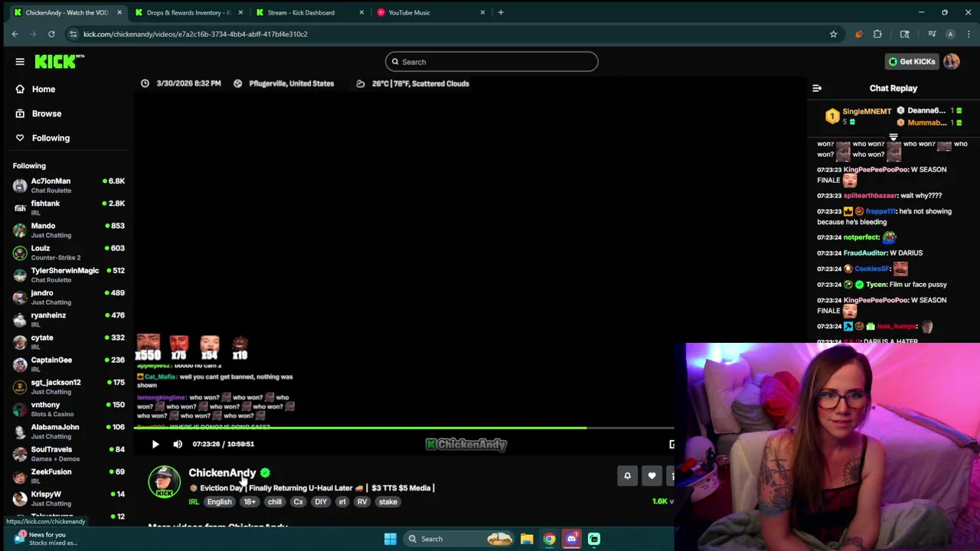Open vnthony followed channel
The width and height of the screenshot is (980, 551).
[69, 409]
